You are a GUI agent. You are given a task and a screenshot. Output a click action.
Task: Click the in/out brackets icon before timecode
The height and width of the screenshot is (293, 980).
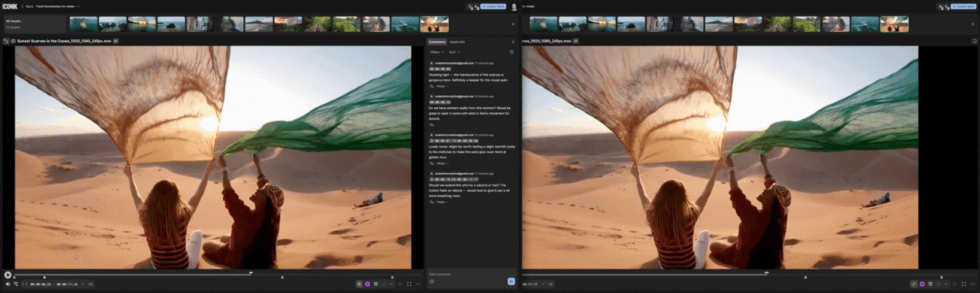coord(25,284)
